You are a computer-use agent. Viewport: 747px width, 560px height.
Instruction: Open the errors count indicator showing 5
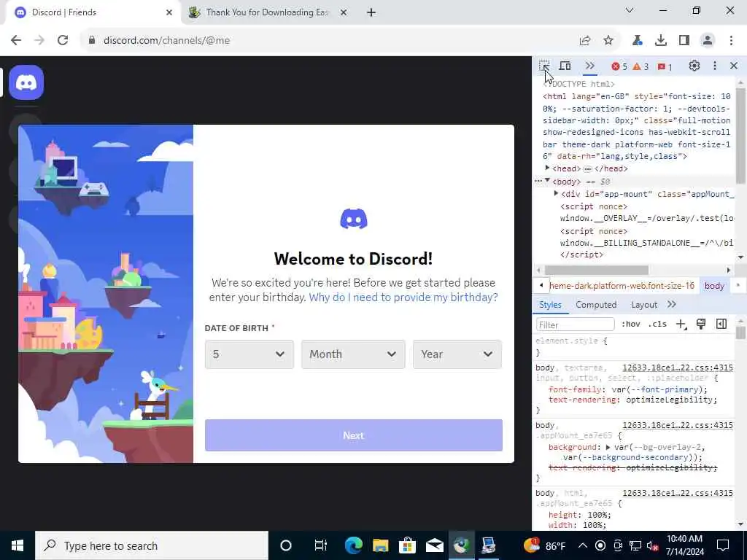pyautogui.click(x=619, y=66)
